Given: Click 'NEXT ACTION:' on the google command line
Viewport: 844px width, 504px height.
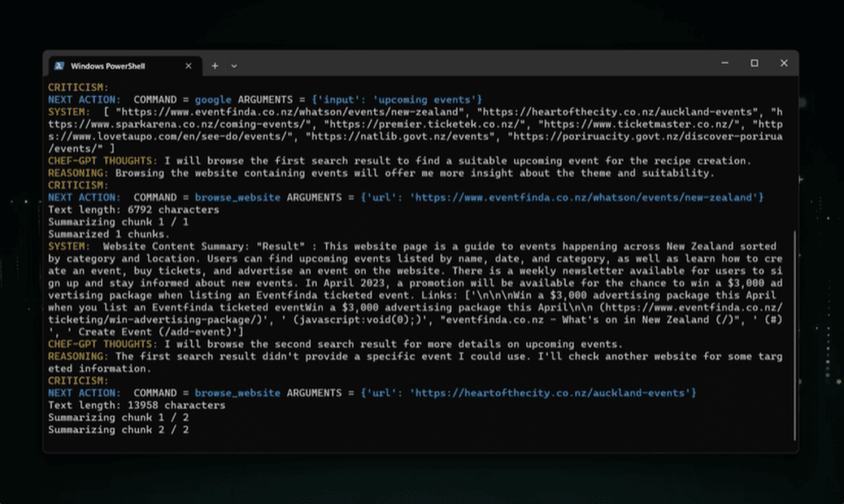Looking at the screenshot, I should click(84, 99).
